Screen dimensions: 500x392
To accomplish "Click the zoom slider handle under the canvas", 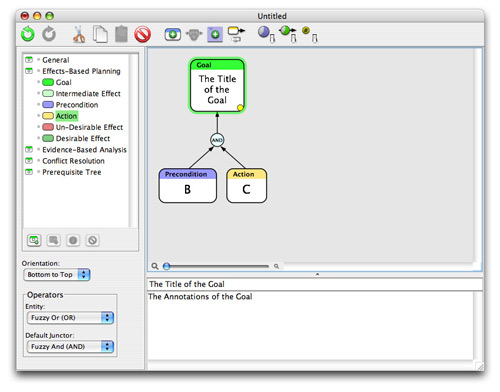I will point(167,266).
